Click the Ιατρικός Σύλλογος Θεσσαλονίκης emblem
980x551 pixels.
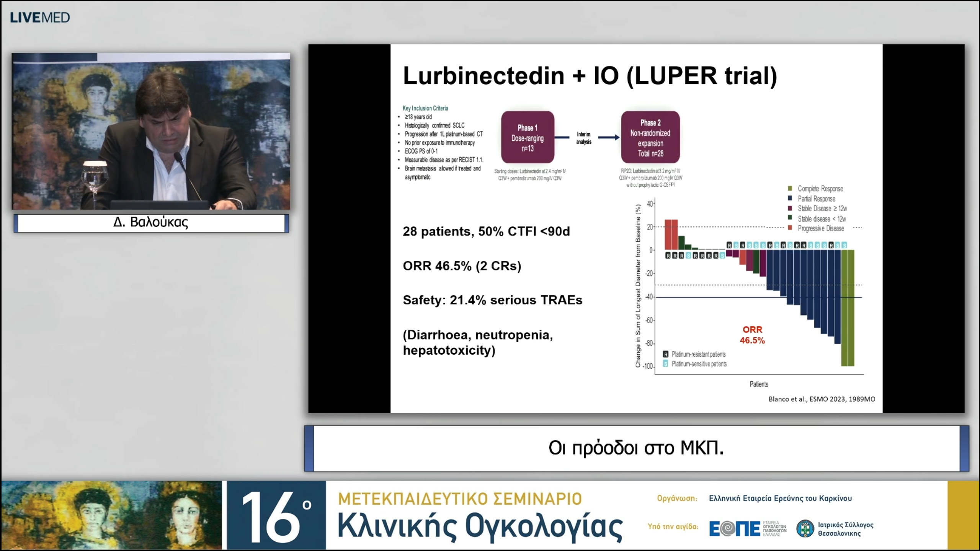pos(805,528)
